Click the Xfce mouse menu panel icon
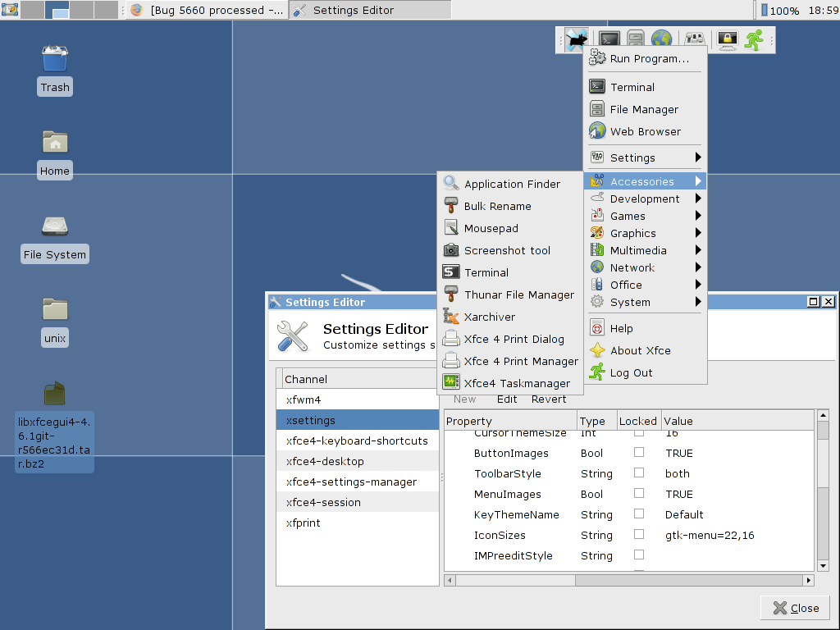The height and width of the screenshot is (630, 840). coord(576,39)
